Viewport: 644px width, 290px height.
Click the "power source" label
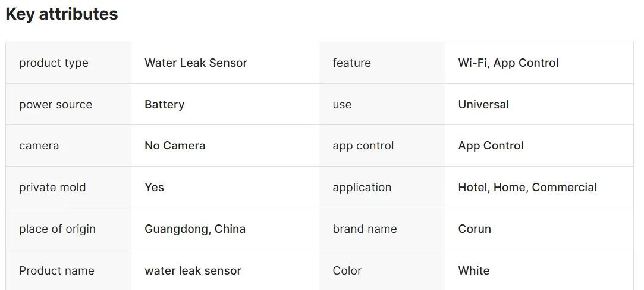(55, 105)
